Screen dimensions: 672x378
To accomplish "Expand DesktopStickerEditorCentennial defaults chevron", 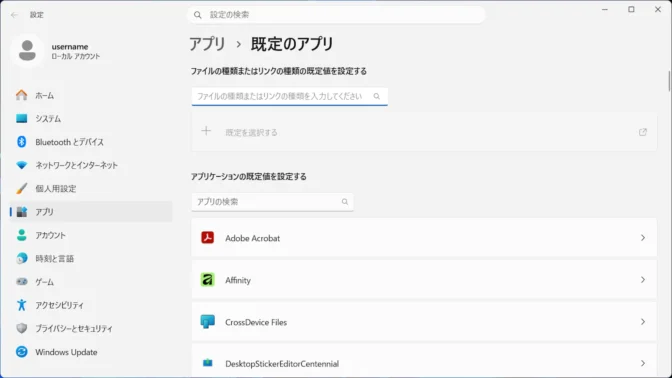I will click(643, 363).
